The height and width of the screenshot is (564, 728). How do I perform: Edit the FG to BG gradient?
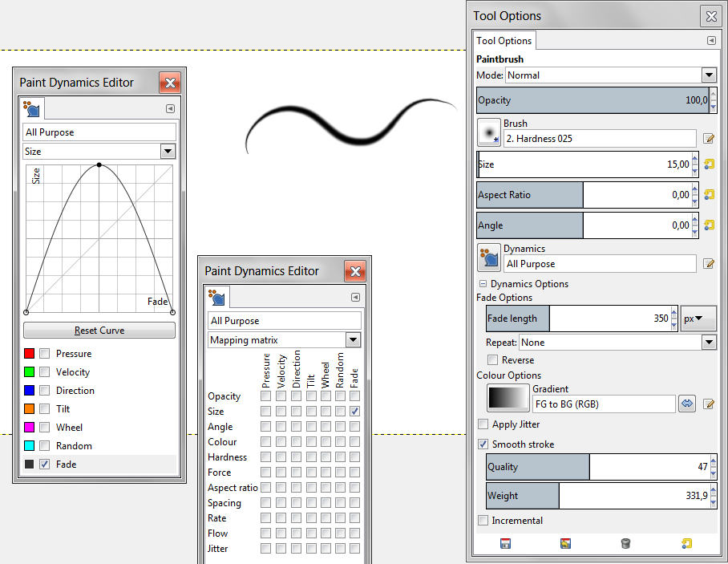coord(709,404)
